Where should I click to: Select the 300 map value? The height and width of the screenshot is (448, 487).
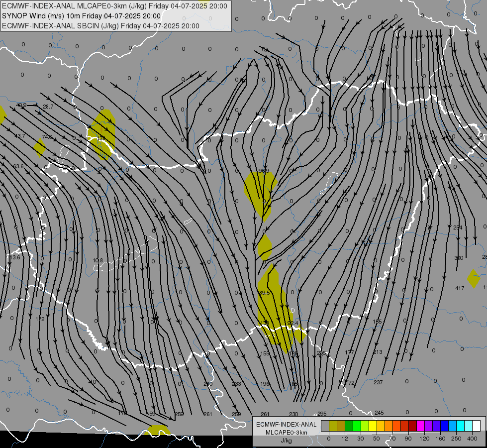click(x=459, y=258)
